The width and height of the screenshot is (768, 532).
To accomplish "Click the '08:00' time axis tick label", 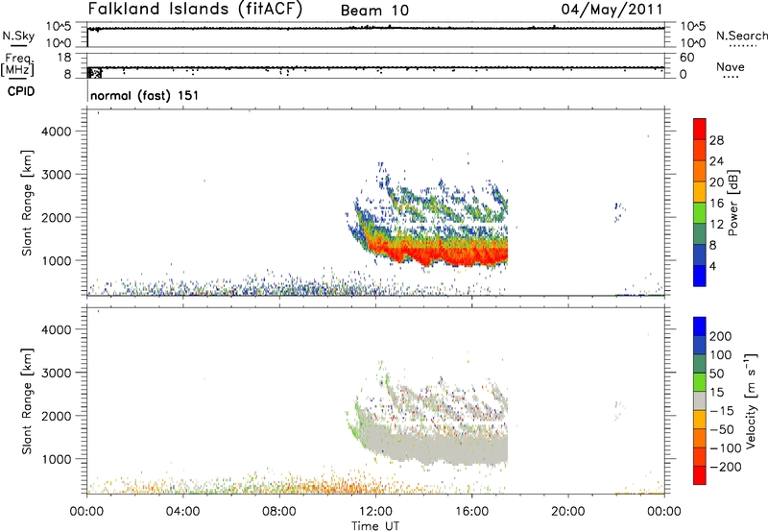I will point(279,512).
